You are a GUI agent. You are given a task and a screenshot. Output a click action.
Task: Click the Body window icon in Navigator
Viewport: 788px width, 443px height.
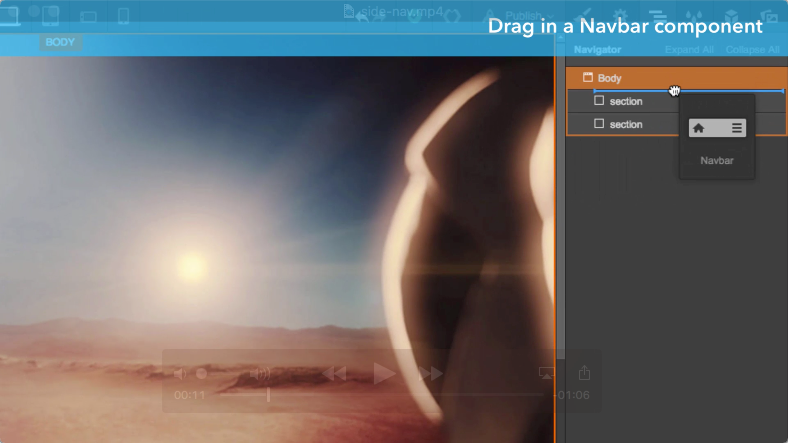click(587, 77)
